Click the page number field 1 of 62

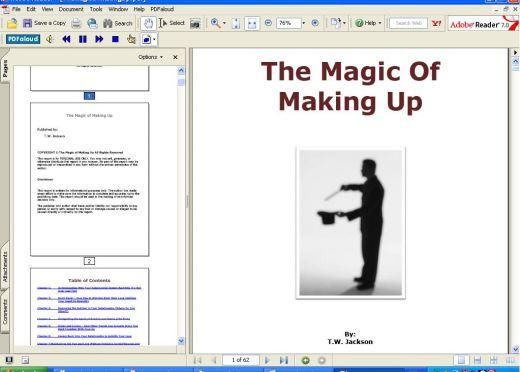[x=241, y=360]
